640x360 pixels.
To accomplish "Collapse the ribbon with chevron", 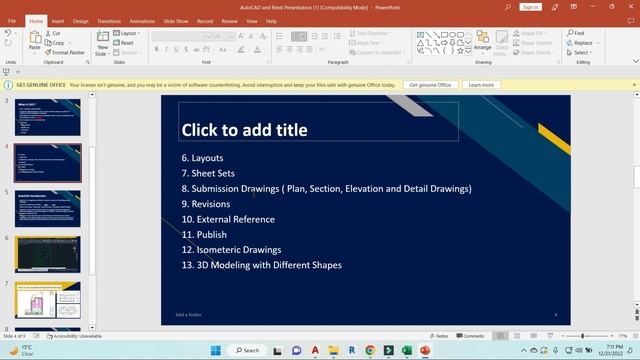I will (x=636, y=61).
